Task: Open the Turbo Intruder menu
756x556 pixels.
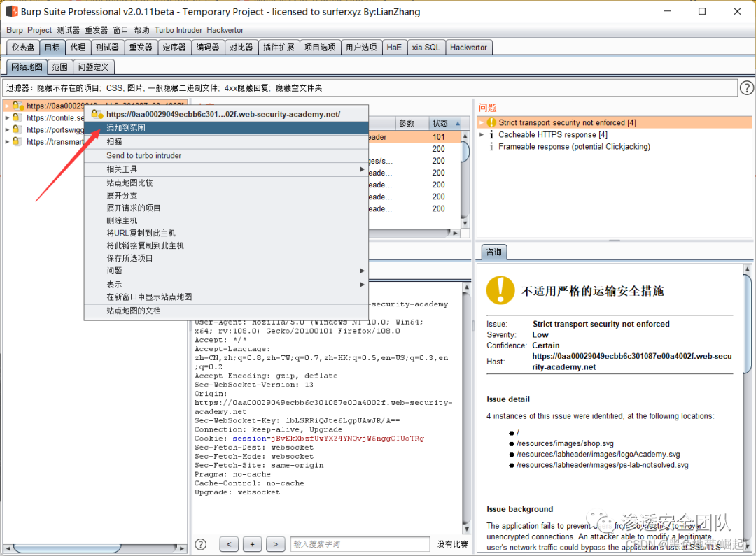Action: [x=178, y=30]
